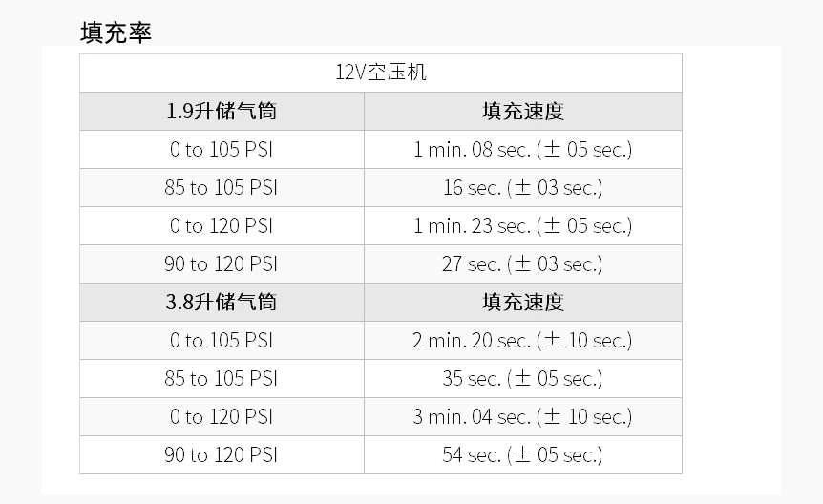Select the 12V空压机 table title cell
The width and height of the screenshot is (823, 504).
coord(381,73)
